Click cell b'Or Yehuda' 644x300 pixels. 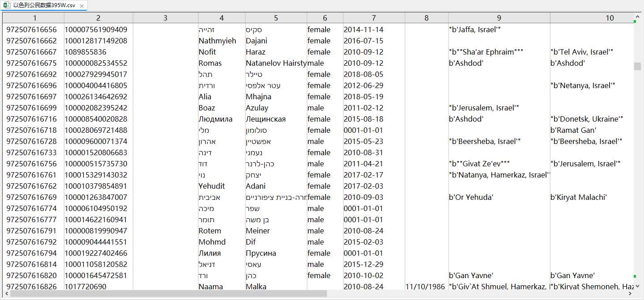coord(471,197)
